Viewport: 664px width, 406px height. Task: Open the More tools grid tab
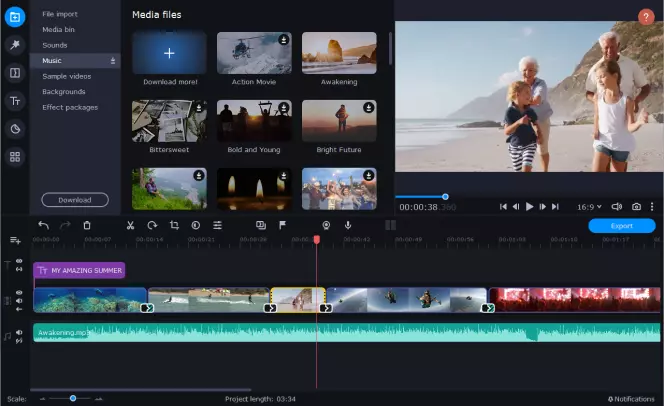(15, 157)
